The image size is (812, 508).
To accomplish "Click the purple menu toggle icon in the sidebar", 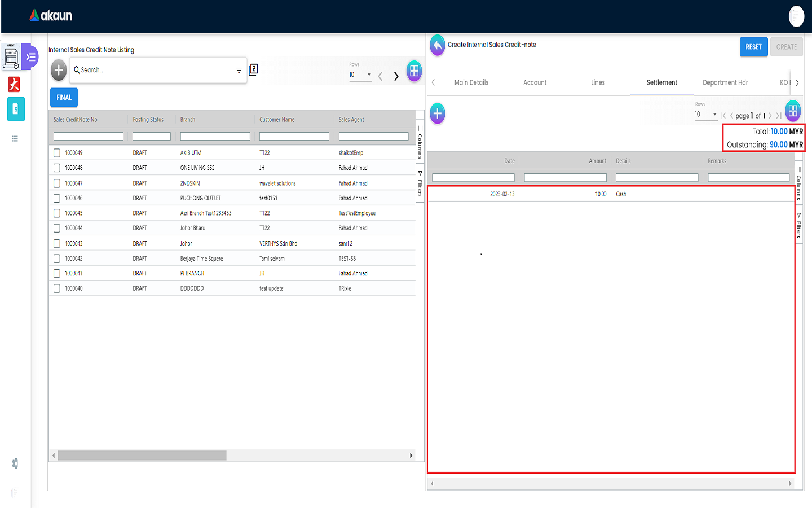I will click(31, 57).
